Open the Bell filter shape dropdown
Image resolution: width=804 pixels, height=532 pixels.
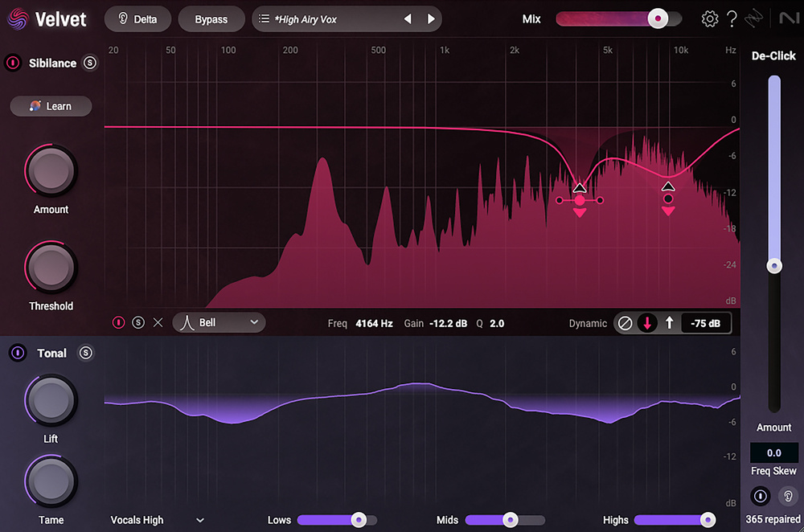pos(219,322)
